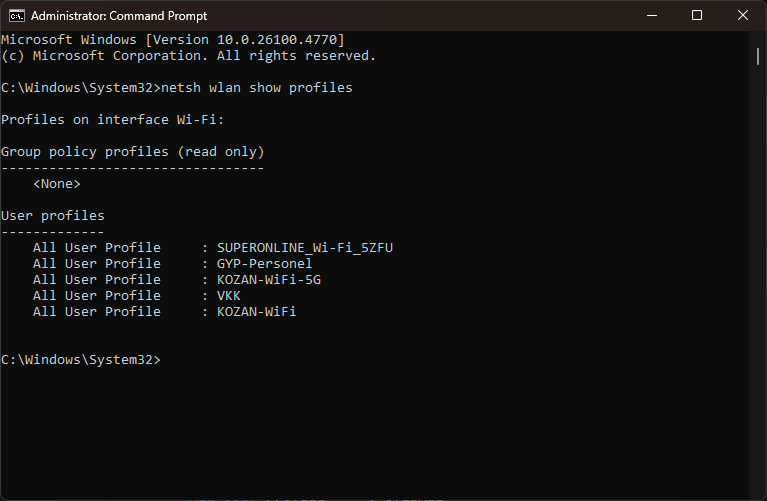Click the User profiles heading
This screenshot has height=501, width=767.
[52, 216]
